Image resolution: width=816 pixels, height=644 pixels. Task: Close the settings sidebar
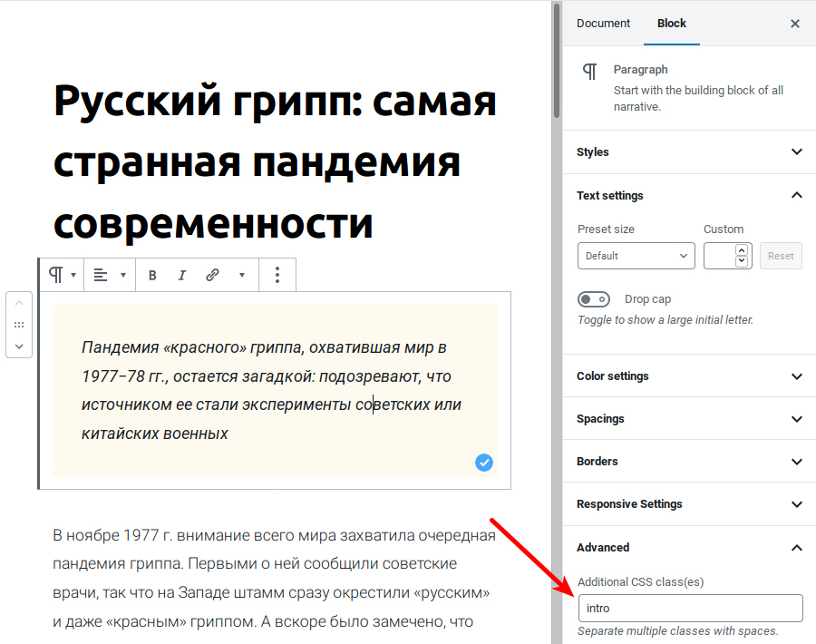pos(794,24)
